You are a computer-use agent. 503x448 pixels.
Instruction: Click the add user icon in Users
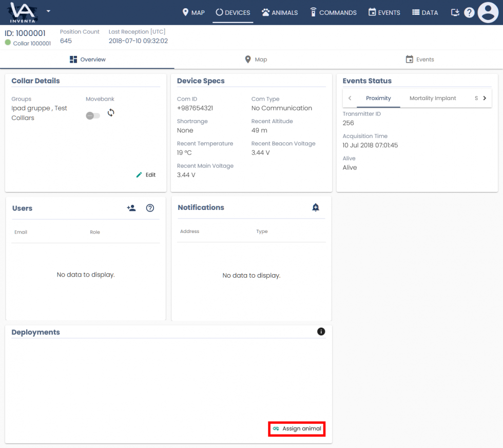coord(131,208)
